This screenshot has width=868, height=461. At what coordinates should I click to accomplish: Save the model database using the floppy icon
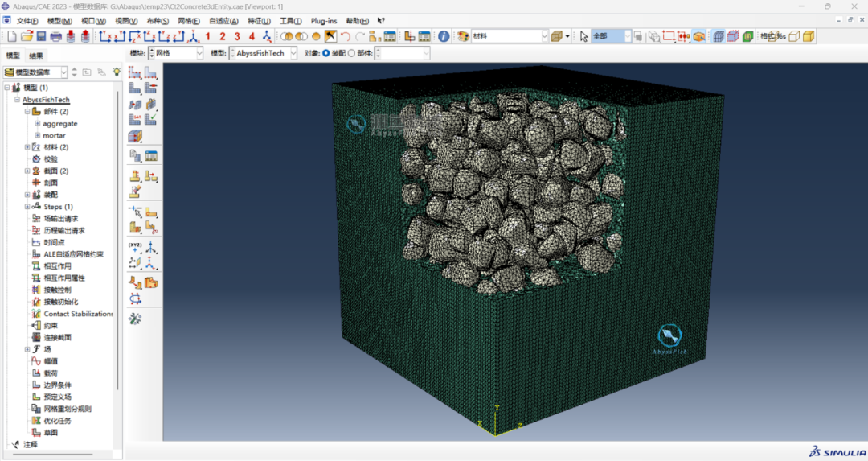[42, 36]
